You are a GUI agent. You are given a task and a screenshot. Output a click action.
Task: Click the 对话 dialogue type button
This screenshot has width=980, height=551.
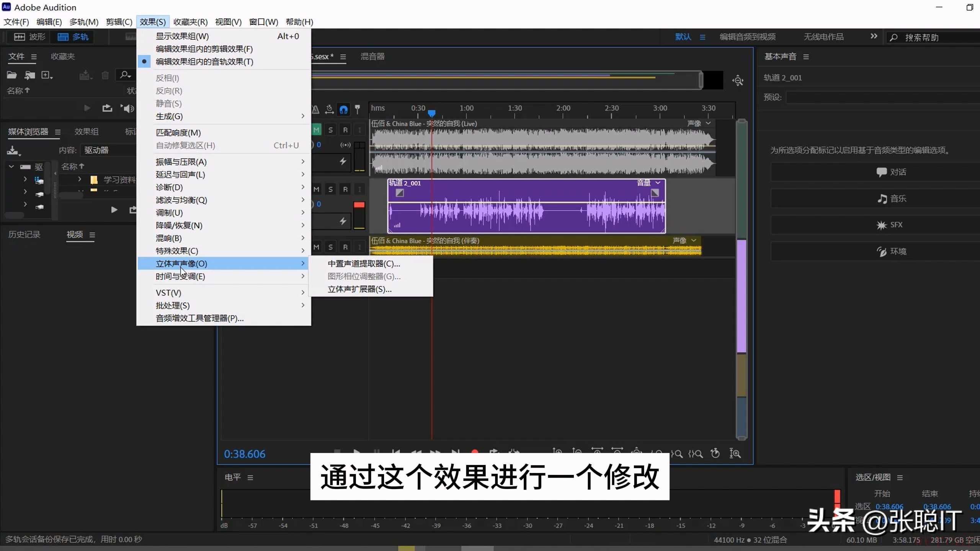click(x=890, y=172)
